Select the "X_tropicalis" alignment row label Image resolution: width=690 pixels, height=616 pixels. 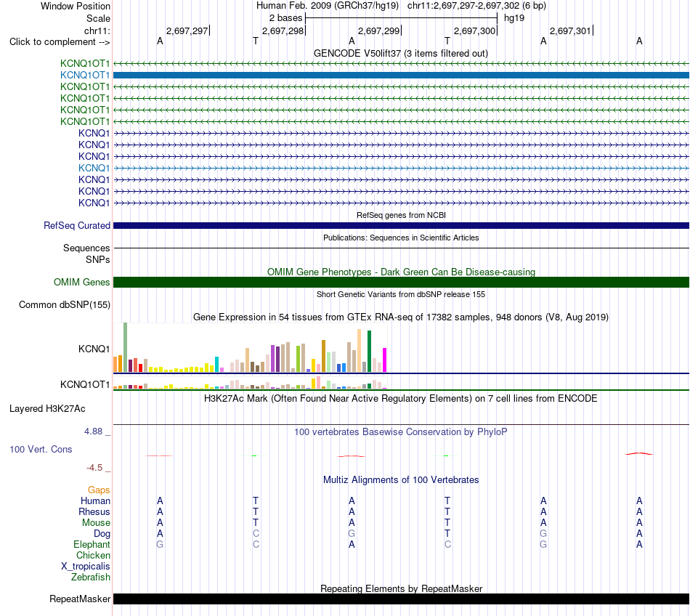pos(86,567)
